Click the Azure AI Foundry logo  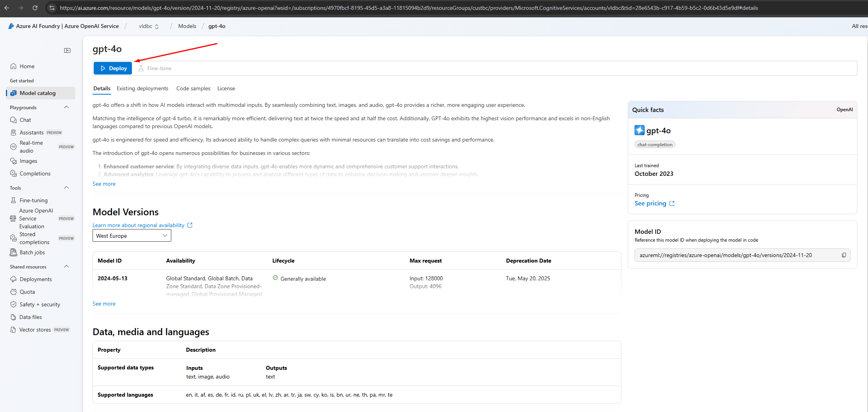click(x=11, y=26)
